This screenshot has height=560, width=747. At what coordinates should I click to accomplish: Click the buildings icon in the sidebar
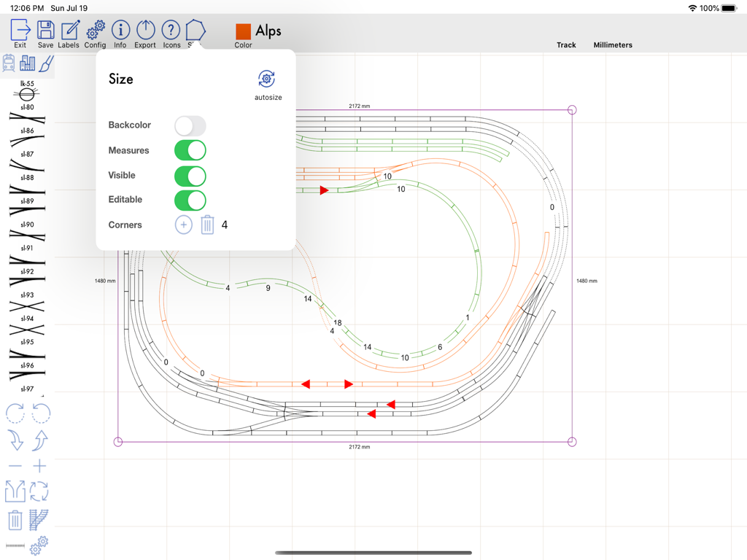point(27,63)
